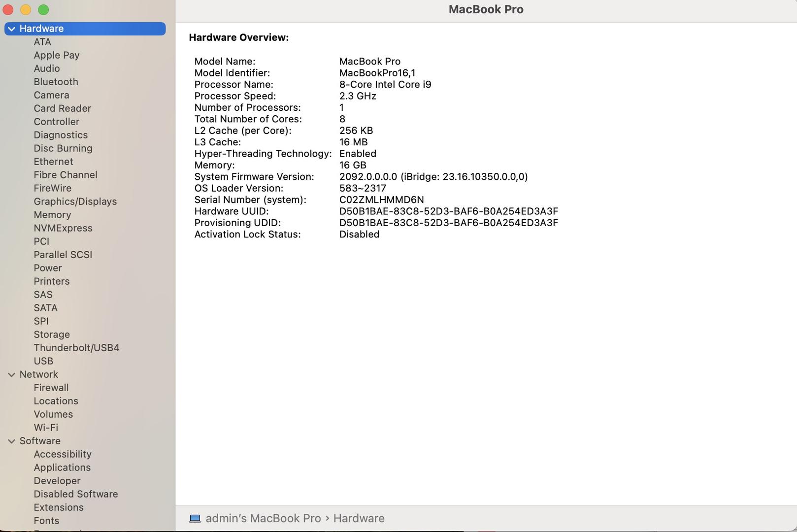Click L2 Cache value 256 KB
The width and height of the screenshot is (797, 532).
point(356,131)
